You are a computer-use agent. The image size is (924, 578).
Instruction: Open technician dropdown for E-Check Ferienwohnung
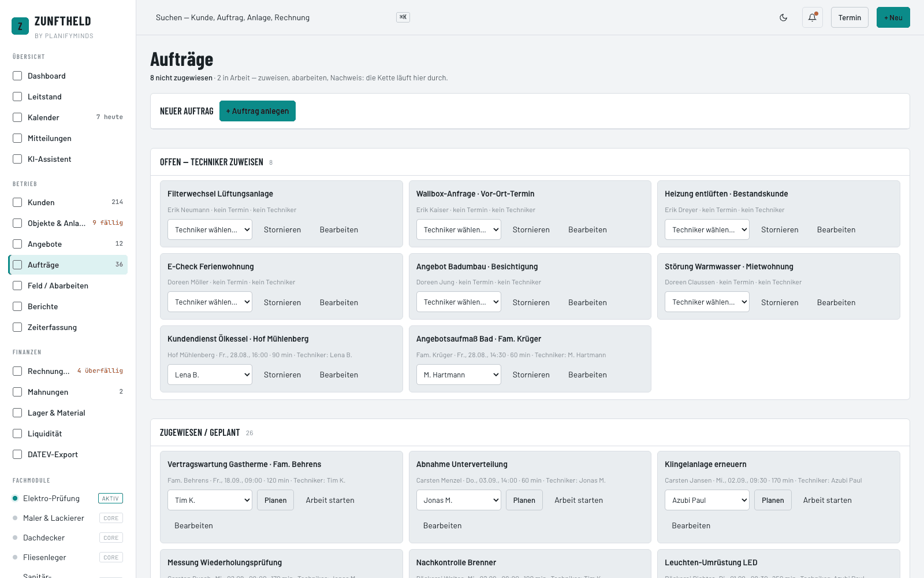point(210,302)
